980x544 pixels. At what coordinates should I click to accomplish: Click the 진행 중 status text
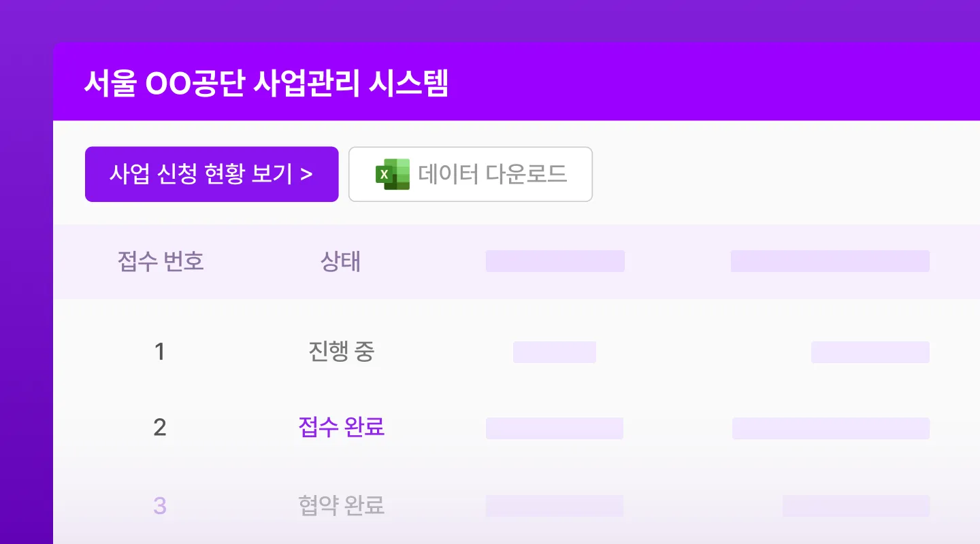[x=341, y=352]
